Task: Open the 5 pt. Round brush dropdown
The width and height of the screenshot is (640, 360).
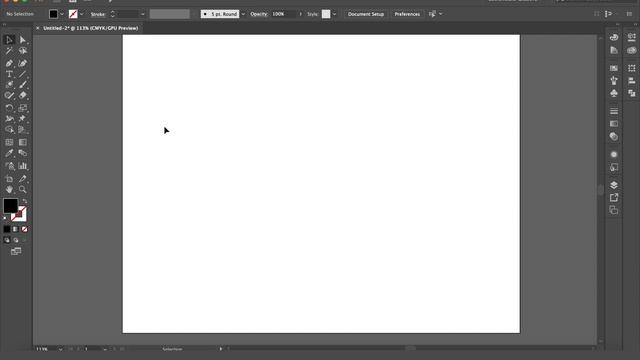Action: pyautogui.click(x=243, y=14)
